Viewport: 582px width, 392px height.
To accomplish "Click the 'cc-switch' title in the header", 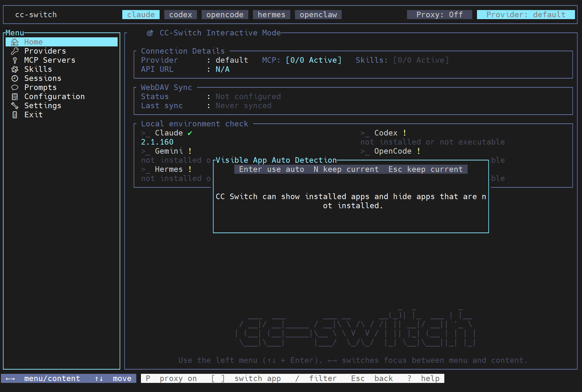I will point(36,15).
